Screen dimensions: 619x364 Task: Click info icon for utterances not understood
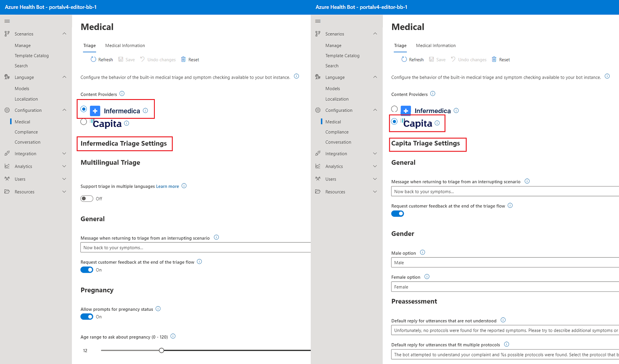503,320
